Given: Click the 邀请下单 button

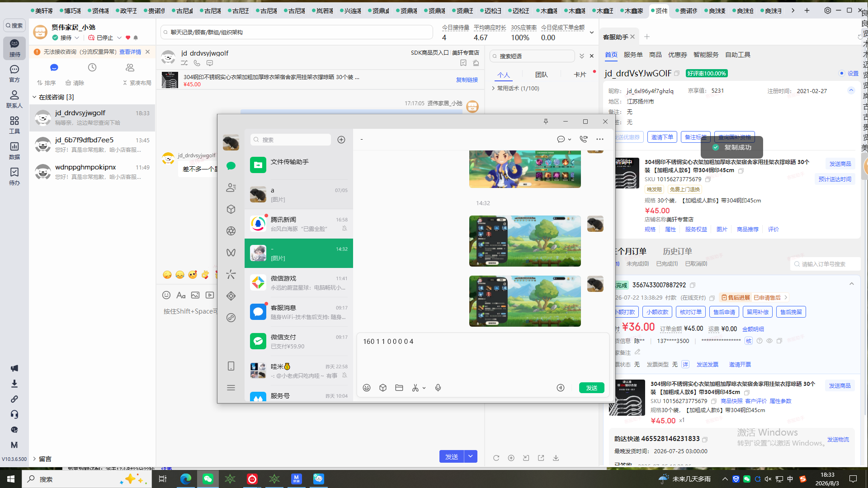Looking at the screenshot, I should click(x=662, y=137).
